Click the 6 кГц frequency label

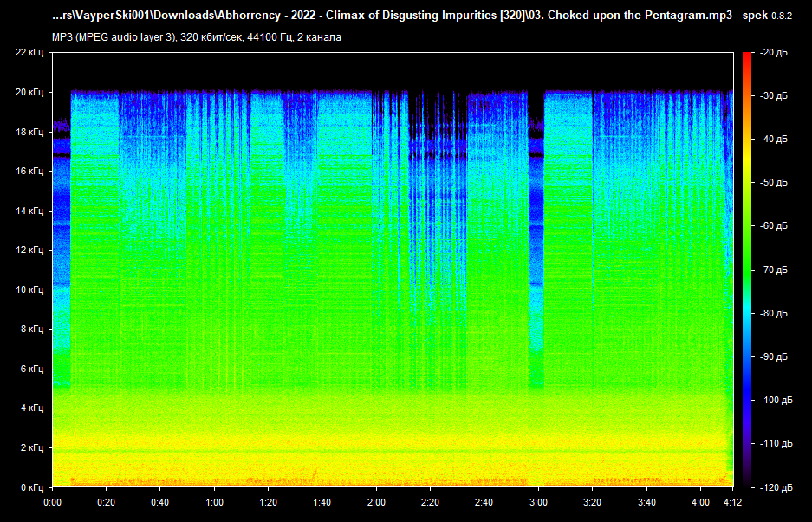pyautogui.click(x=31, y=369)
